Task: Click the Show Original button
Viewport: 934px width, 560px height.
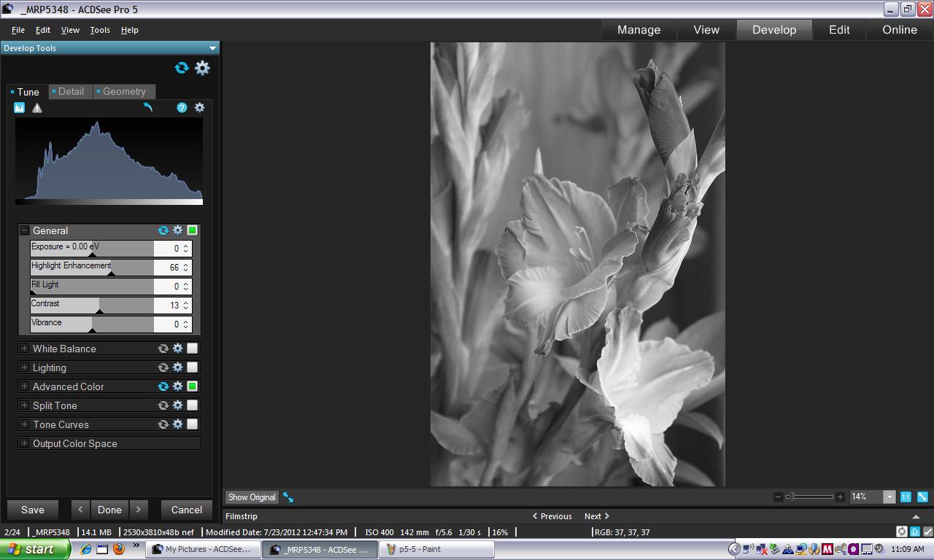Action: point(252,497)
